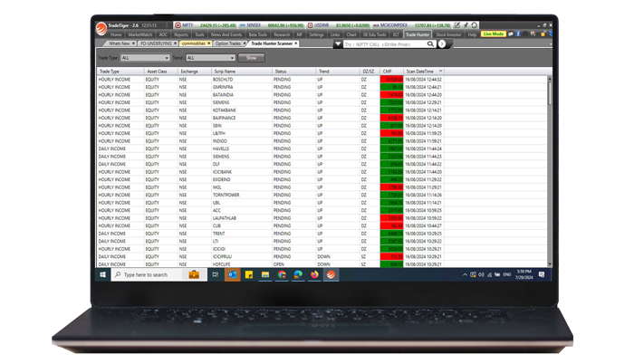Select the BOSCHLTD scrip row
634x364 pixels.
pos(322,80)
